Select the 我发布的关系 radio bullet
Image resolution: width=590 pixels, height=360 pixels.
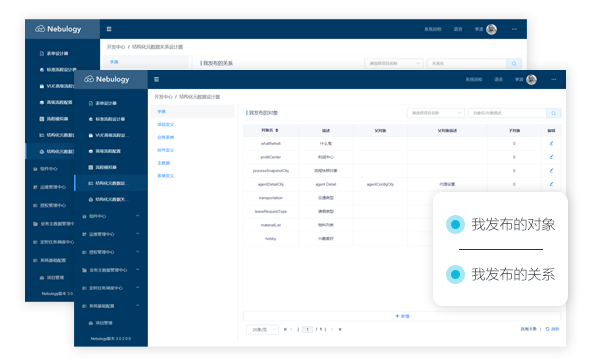point(455,274)
